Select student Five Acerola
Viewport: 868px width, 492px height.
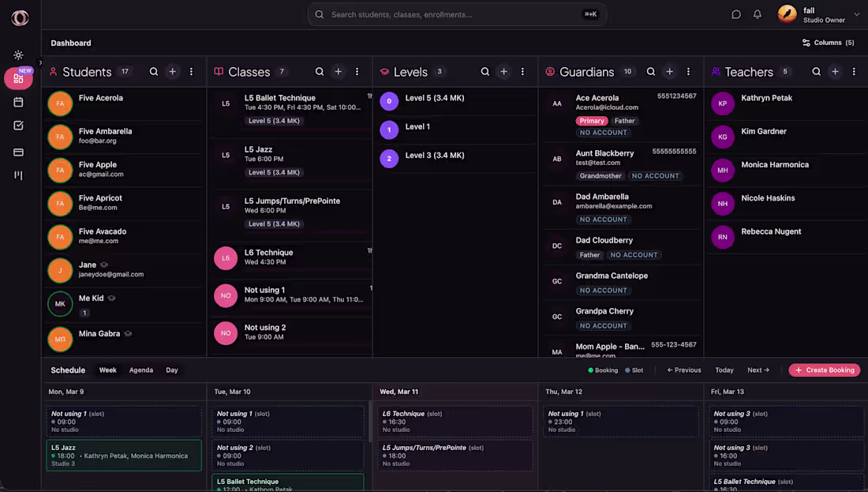tap(125, 103)
